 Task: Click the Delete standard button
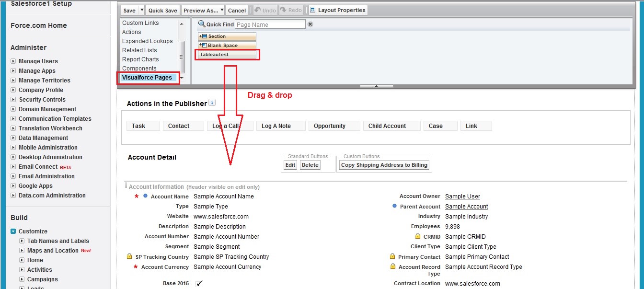pos(310,165)
